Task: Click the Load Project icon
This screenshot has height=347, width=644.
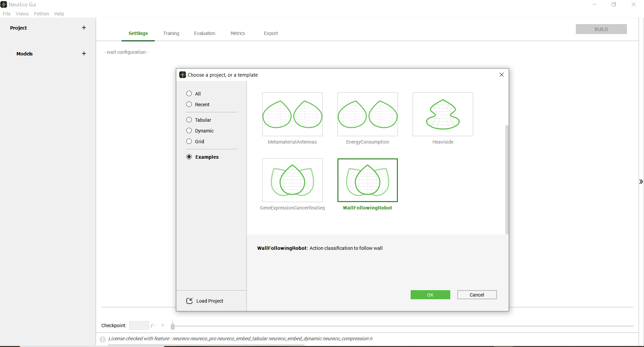Action: (x=189, y=301)
